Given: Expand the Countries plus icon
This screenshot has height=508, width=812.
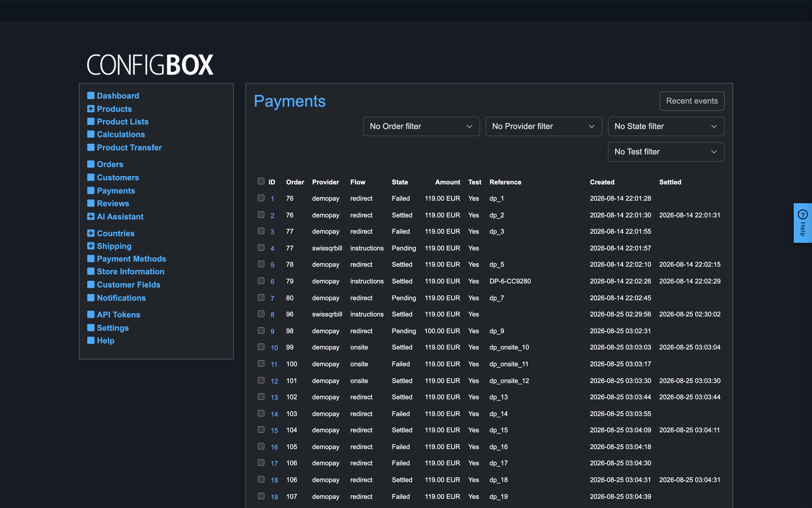Looking at the screenshot, I should pyautogui.click(x=91, y=233).
